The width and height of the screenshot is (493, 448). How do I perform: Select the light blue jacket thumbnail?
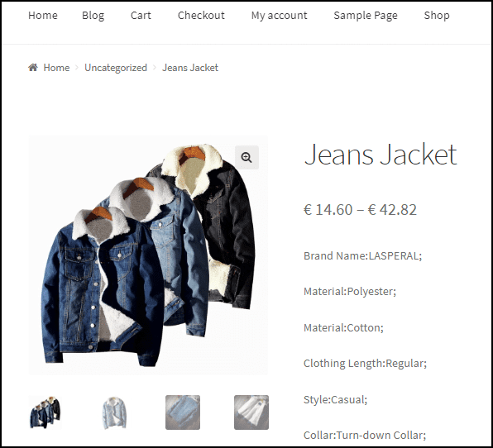(114, 412)
